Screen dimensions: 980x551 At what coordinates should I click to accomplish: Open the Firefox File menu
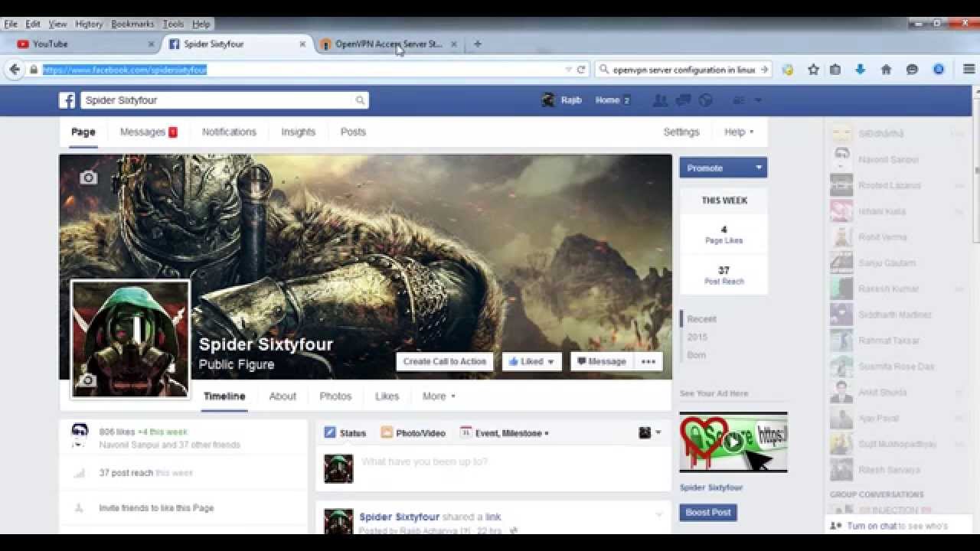tap(11, 24)
